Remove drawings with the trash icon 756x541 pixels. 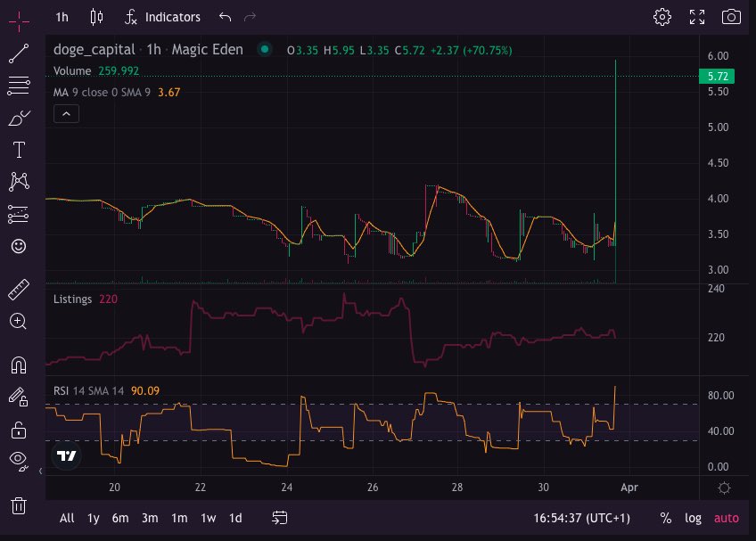click(x=19, y=506)
